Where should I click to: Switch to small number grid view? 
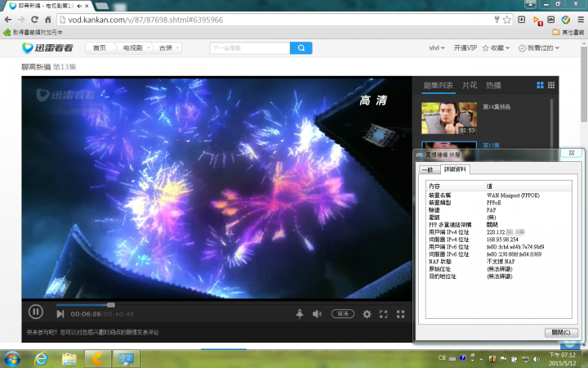click(551, 85)
